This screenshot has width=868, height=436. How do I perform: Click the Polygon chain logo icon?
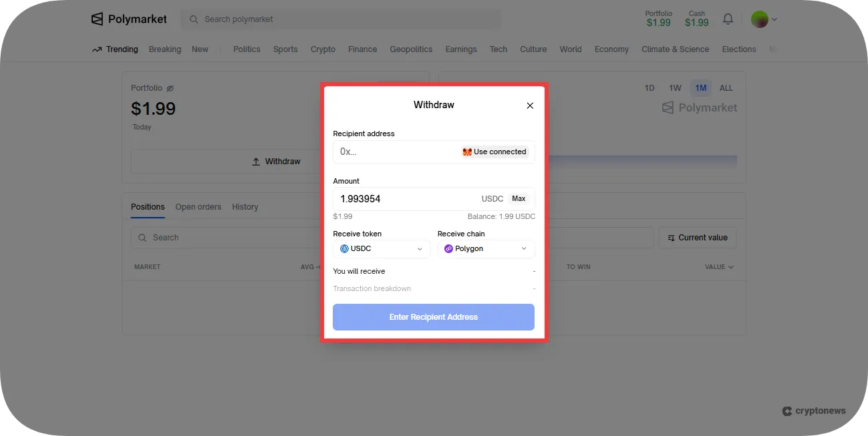(448, 249)
